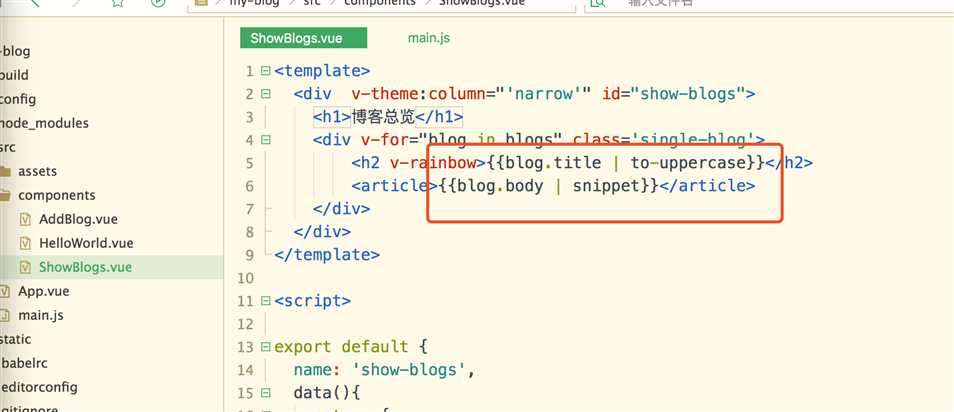Click the opening <template> tag on line 1
This screenshot has width=954, height=412.
tap(322, 71)
